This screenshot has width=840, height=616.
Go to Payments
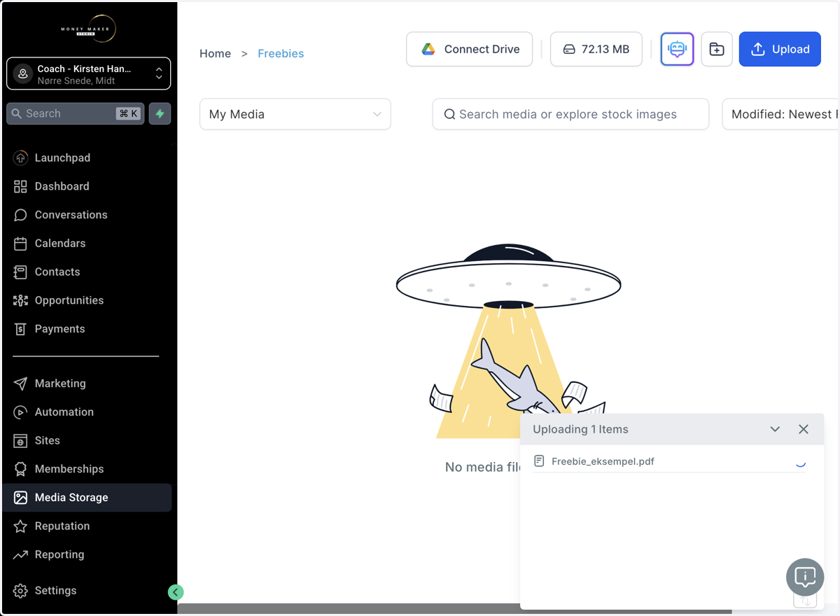(87, 329)
